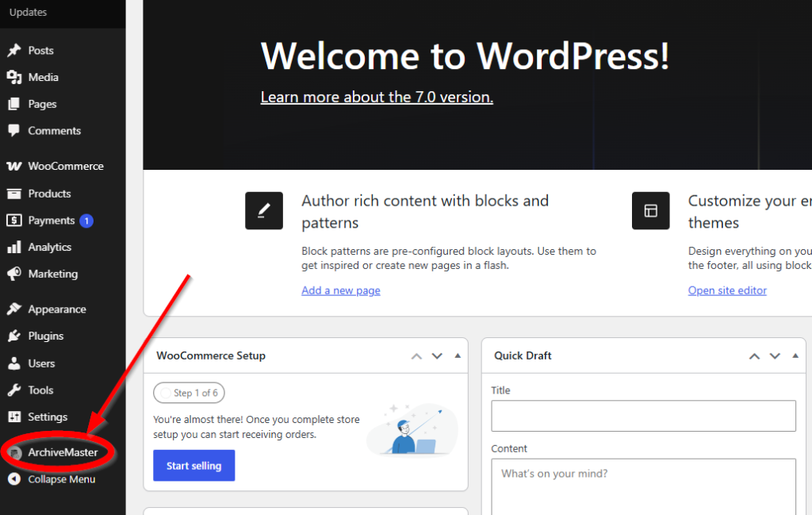Open Updates in the sidebar
Screen dimensions: 812x515
click(x=28, y=12)
